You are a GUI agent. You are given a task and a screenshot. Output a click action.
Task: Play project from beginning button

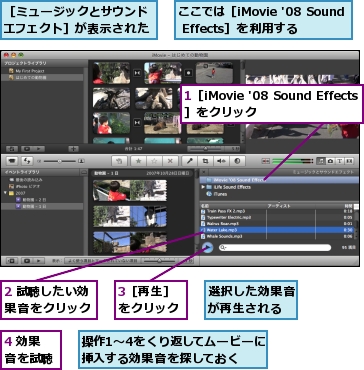point(38,149)
